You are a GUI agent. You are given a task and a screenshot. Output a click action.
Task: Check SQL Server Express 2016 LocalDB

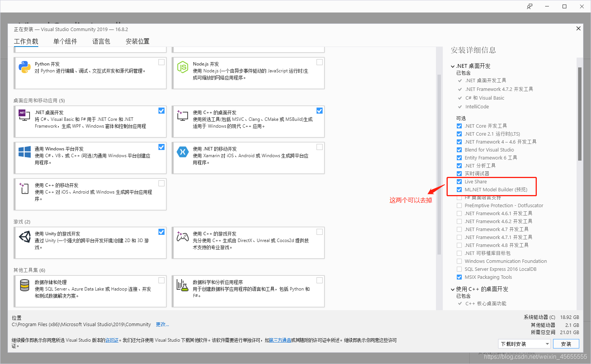tap(459, 269)
